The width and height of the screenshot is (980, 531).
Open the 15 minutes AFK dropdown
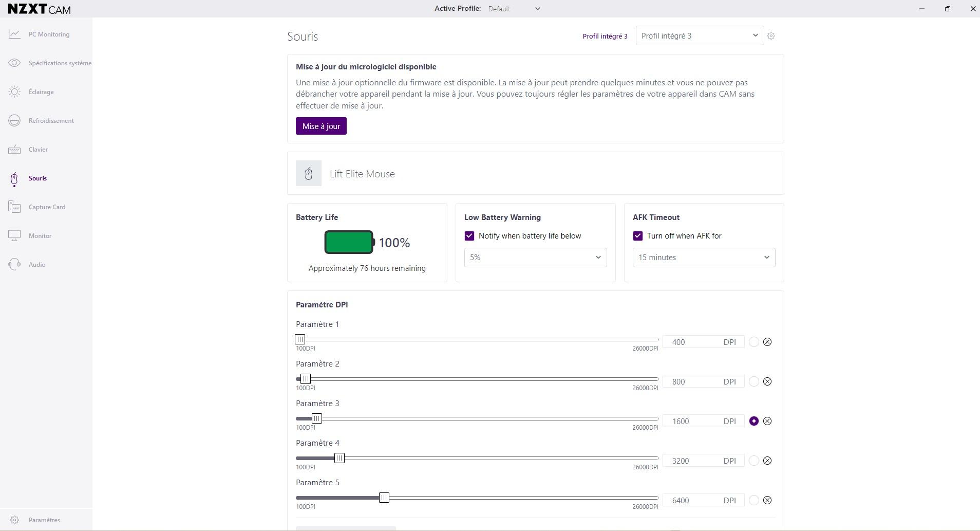coord(703,258)
